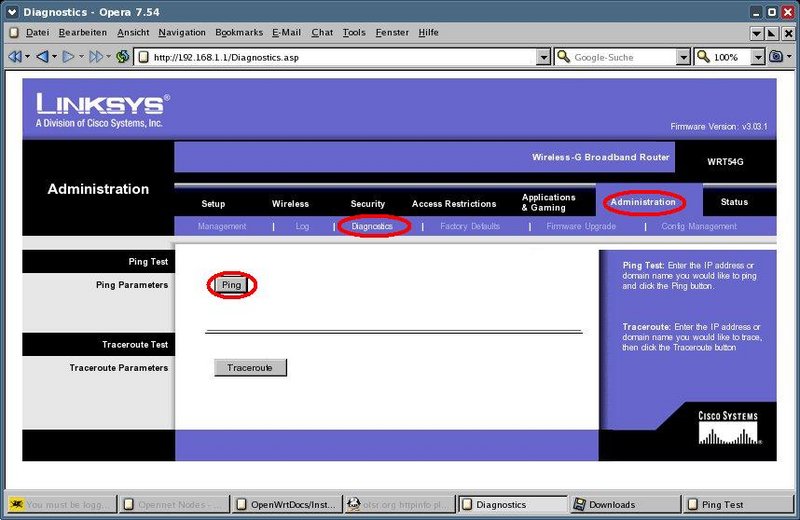Click the fast-forward navigation icon
The image size is (800, 520).
[x=95, y=57]
